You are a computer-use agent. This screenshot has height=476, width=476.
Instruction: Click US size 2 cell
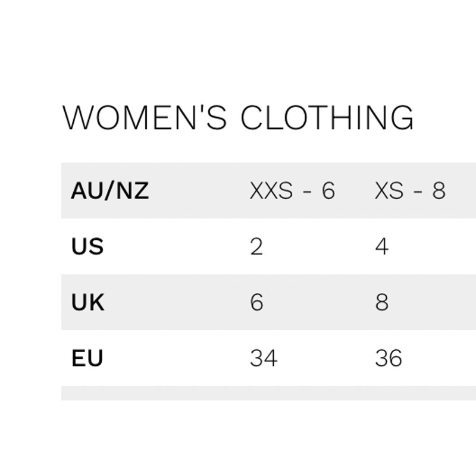(256, 246)
